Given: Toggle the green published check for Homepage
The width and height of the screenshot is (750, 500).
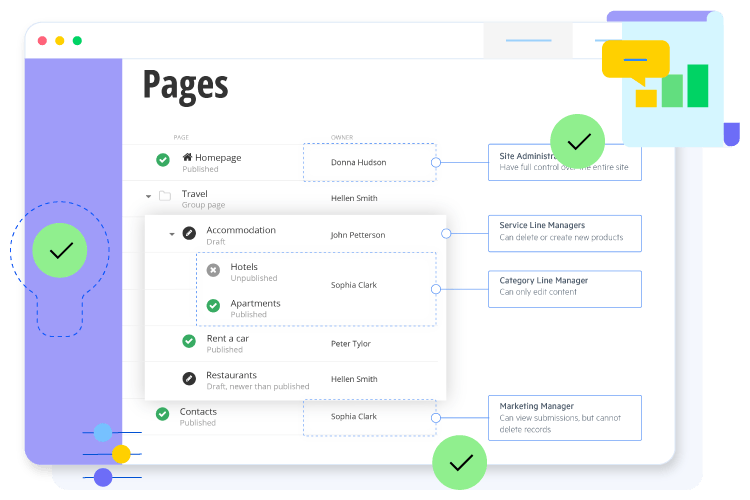Looking at the screenshot, I should coord(163,161).
